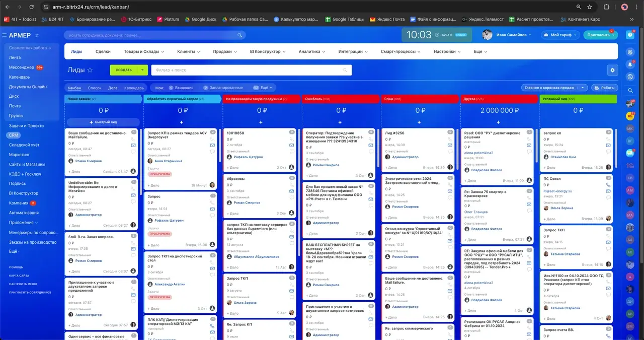Click magnifier icon in right sidebar
Viewport: 644px width, 340px height.
point(630,91)
